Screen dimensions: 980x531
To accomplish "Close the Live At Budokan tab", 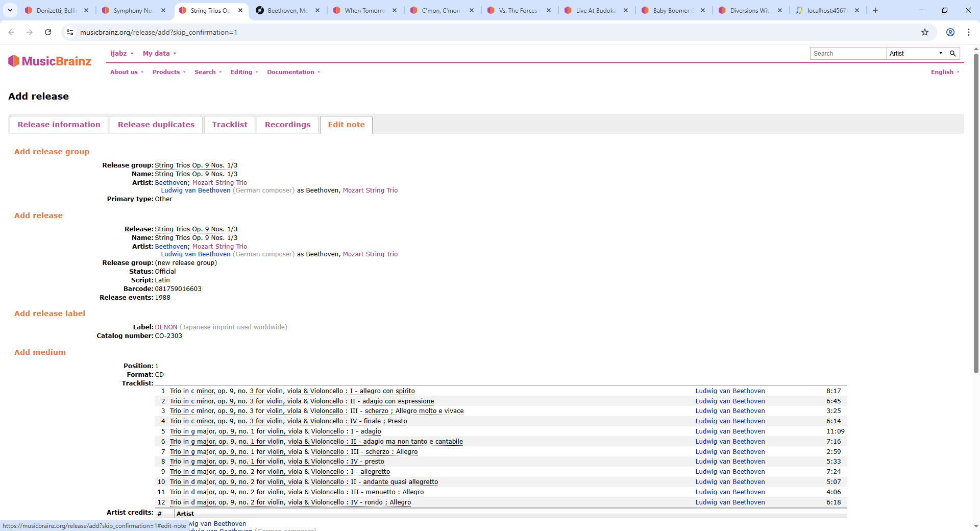I will click(x=626, y=10).
